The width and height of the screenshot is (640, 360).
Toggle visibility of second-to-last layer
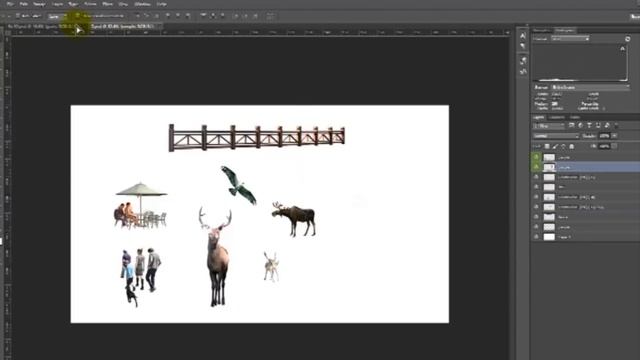(x=536, y=227)
